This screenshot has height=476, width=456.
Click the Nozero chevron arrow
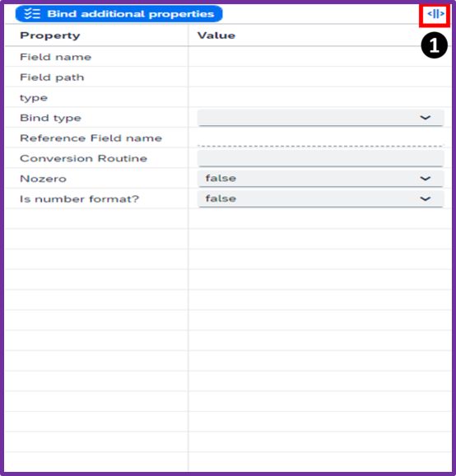click(425, 178)
